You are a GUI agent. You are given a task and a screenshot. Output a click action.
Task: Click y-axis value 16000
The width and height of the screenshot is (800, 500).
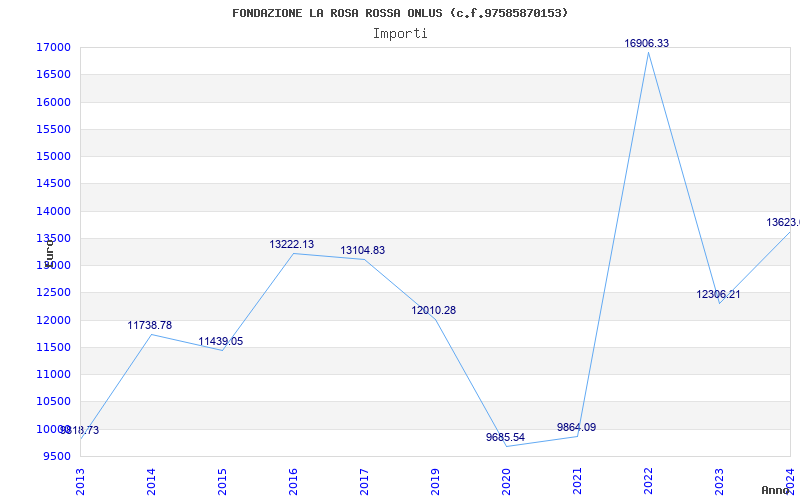tap(53, 102)
